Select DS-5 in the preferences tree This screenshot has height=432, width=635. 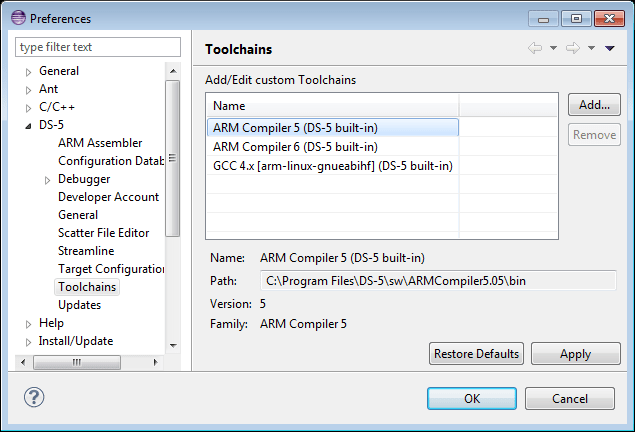click(51, 125)
